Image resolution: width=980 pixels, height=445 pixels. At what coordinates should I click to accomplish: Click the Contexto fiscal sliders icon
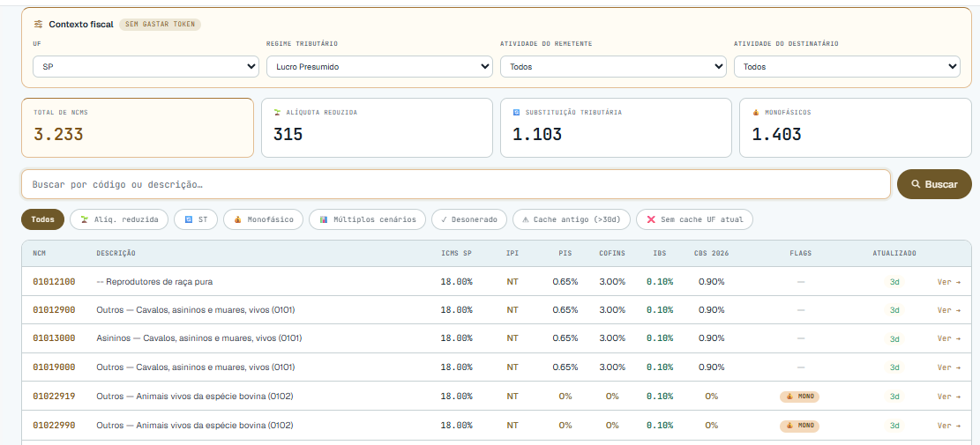pyautogui.click(x=39, y=25)
